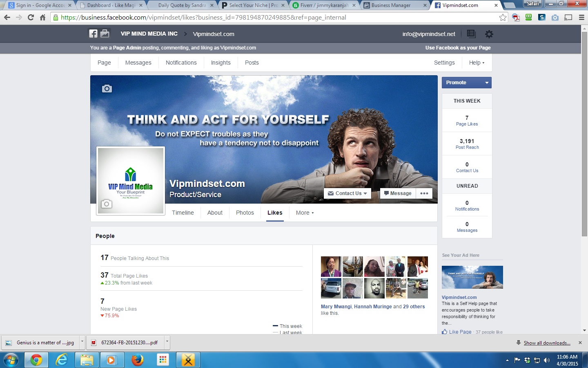Screen dimensions: 588x368
Task: Click Hannah Muringe name link
Action: [x=373, y=307]
